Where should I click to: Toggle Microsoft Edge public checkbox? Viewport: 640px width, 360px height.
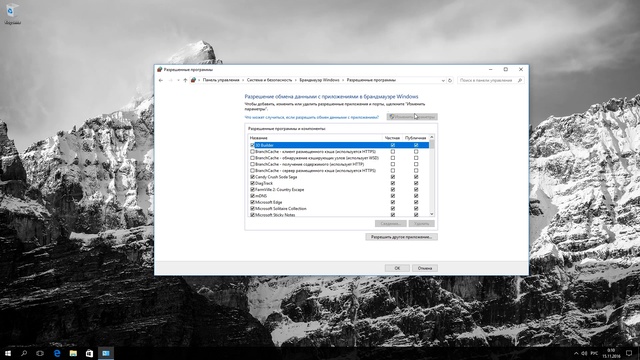(416, 202)
